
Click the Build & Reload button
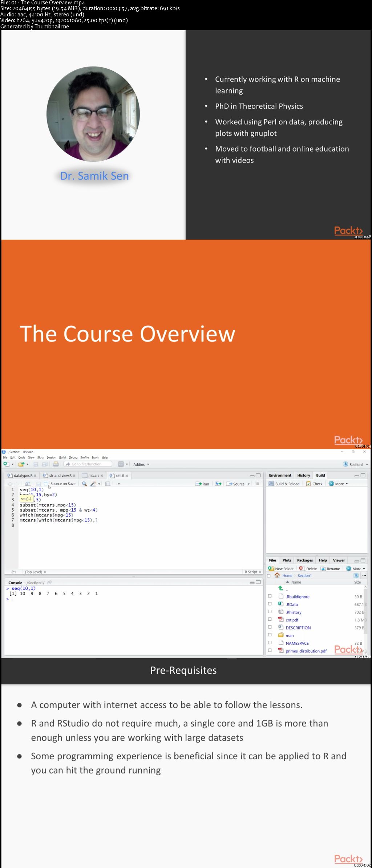pos(284,484)
